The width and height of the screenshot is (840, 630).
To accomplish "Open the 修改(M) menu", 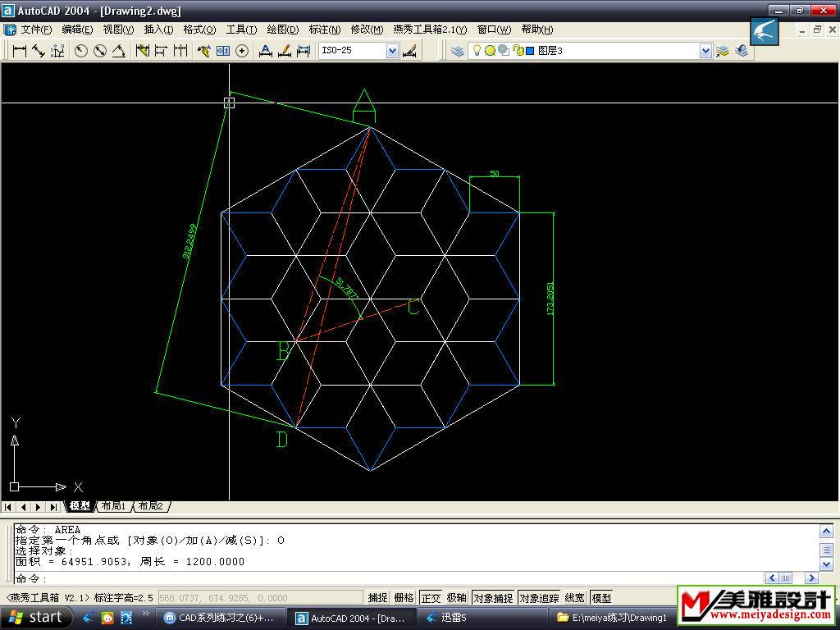I will 367,30.
